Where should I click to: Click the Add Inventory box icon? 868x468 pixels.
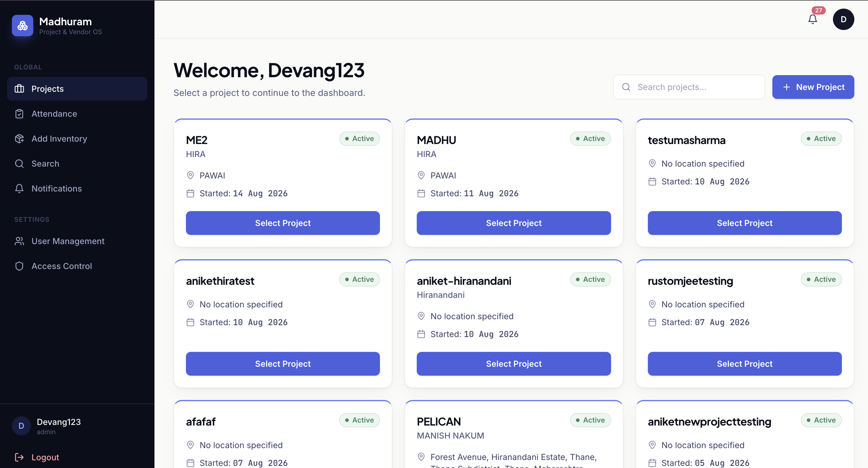click(20, 139)
